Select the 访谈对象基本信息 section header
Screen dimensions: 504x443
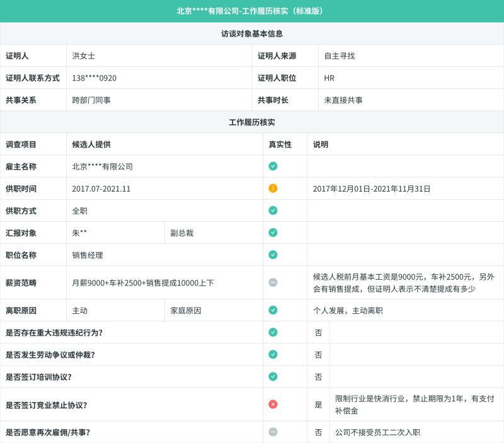click(252, 34)
